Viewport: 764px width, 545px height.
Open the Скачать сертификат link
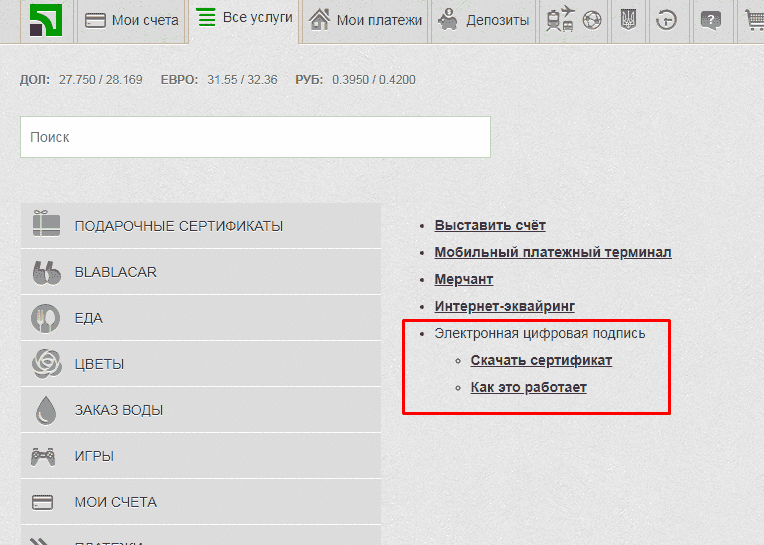[x=541, y=360]
